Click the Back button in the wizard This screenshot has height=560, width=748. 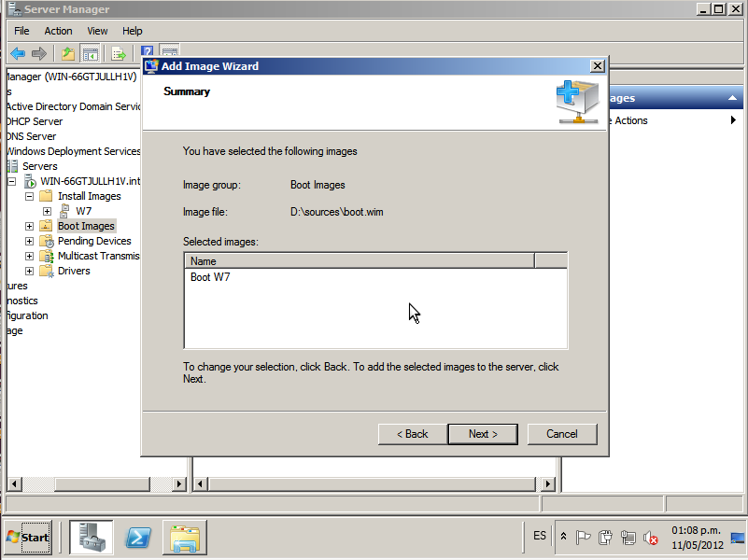(x=413, y=434)
